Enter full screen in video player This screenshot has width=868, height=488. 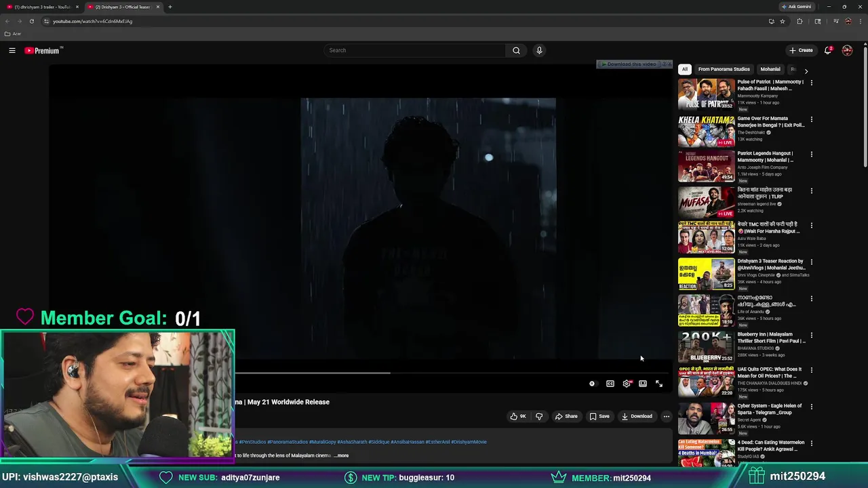pos(659,384)
